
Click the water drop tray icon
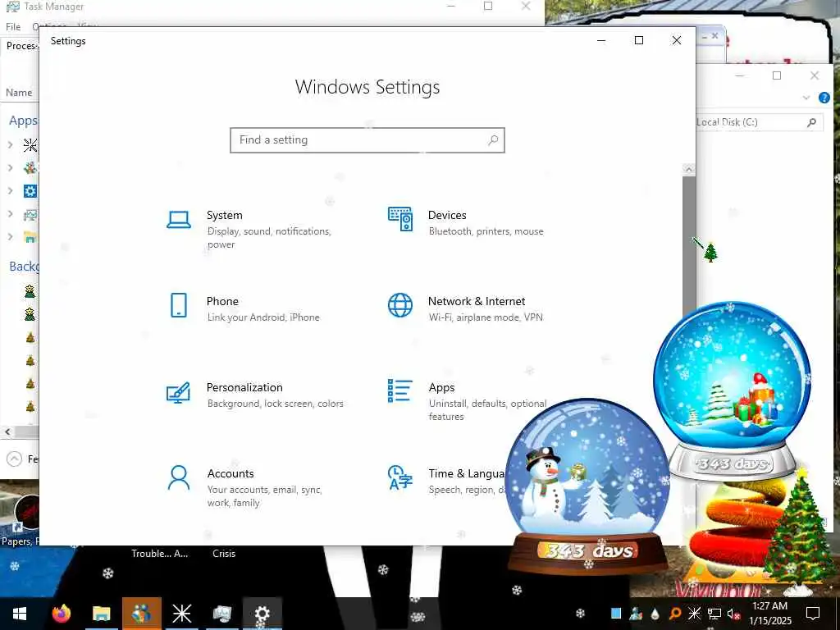655,614
